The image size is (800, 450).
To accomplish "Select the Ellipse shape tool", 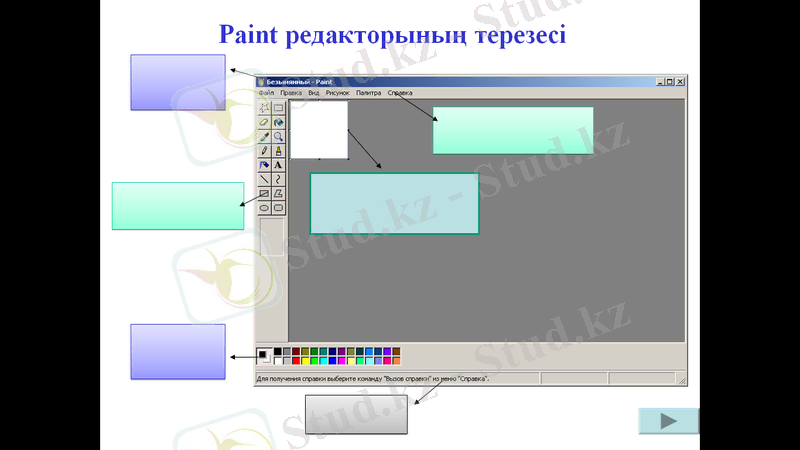I will [265, 208].
